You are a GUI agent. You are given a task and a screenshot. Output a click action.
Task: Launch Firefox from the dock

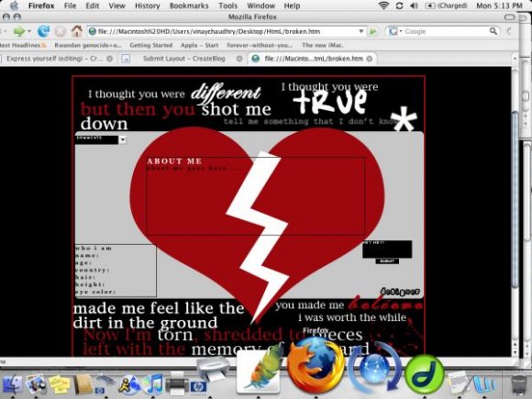[x=316, y=365]
